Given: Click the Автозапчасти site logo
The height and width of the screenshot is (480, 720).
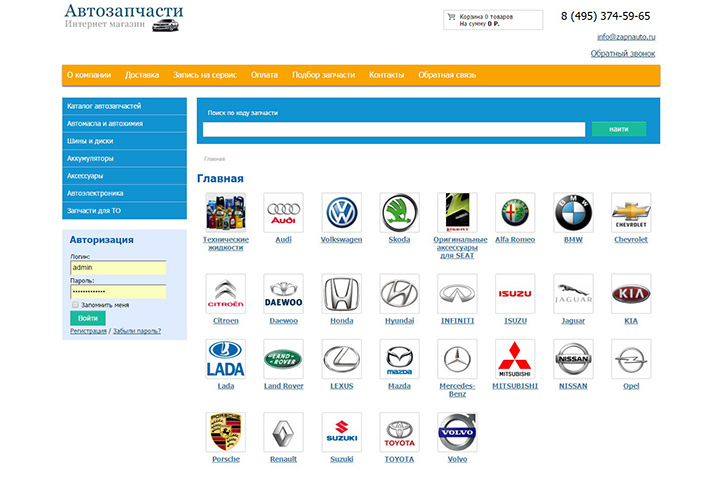Looking at the screenshot, I should point(124,17).
